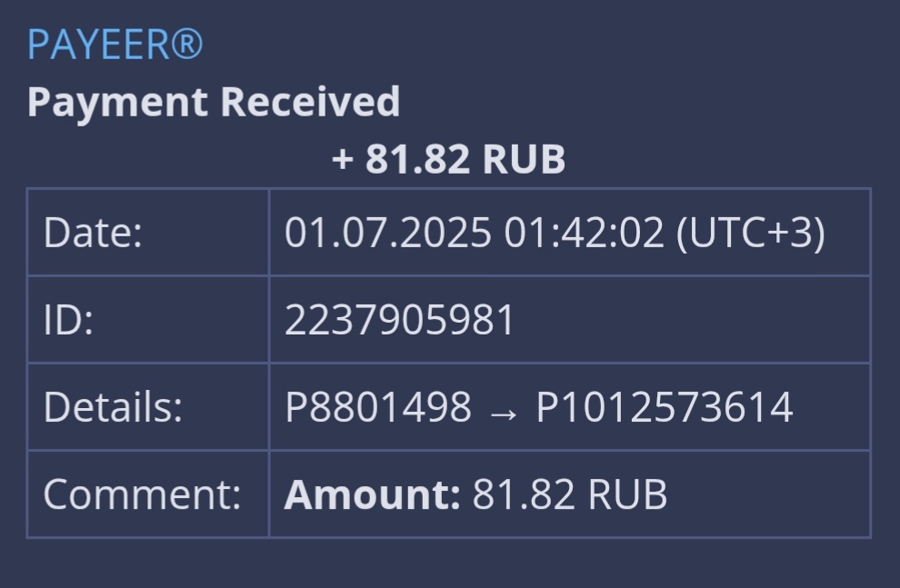Viewport: 900px width, 588px height.
Task: Click the Details: label cell
Action: 147,407
